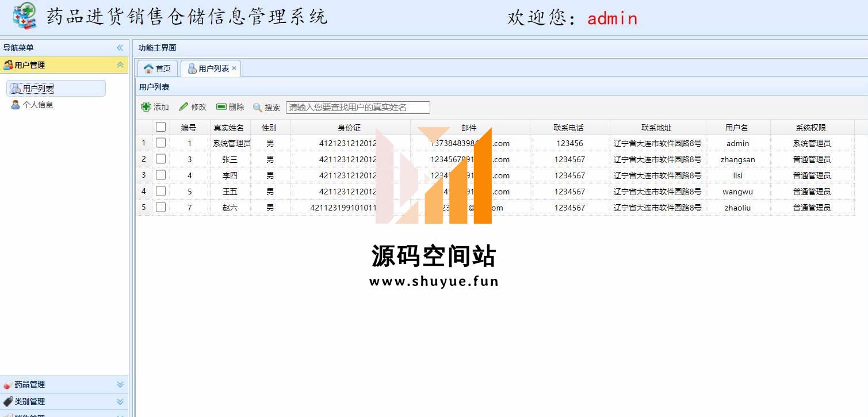Click the phone cell '123456'
This screenshot has height=417, width=868.
tap(569, 143)
